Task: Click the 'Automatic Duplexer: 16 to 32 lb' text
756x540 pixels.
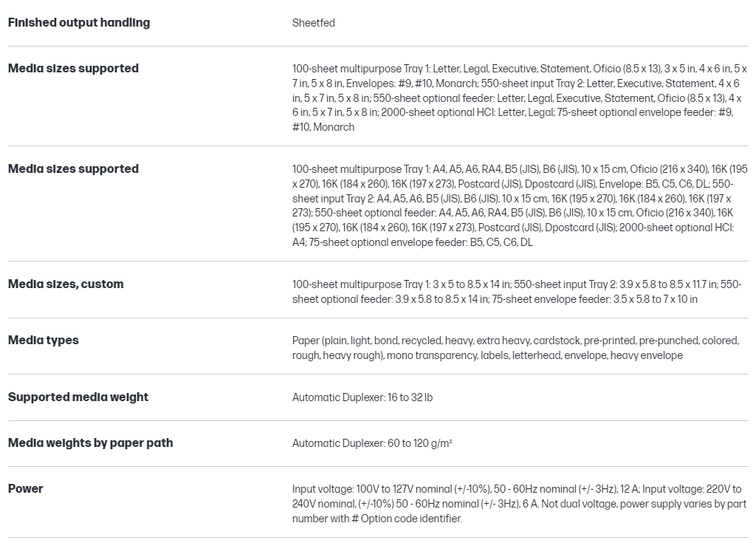Action: click(362, 397)
